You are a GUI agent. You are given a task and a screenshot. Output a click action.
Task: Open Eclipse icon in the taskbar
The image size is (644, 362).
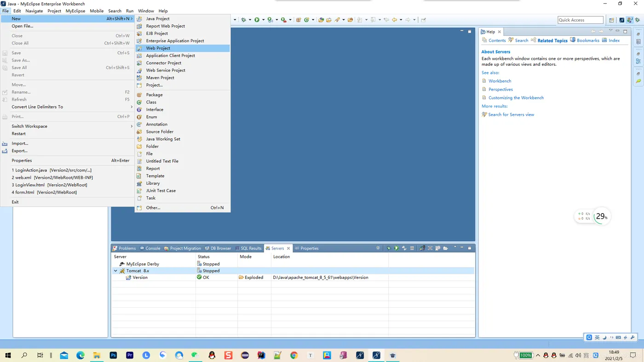[245, 355]
